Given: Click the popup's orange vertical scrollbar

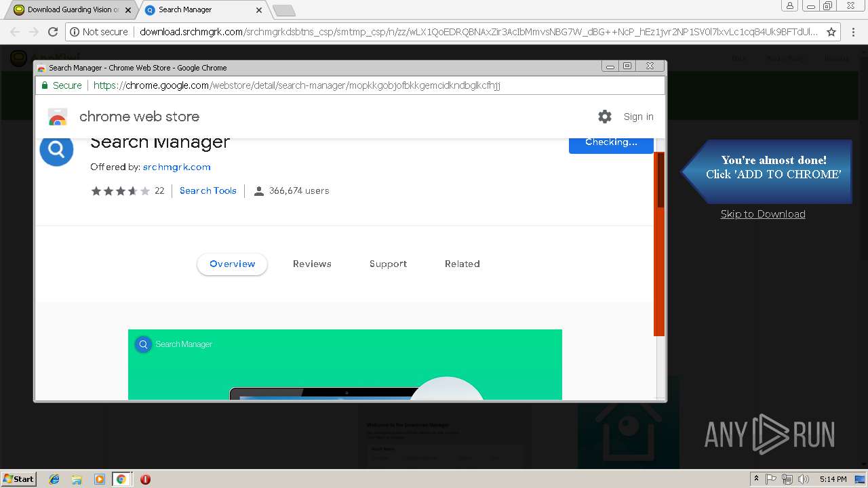Looking at the screenshot, I should (659, 244).
